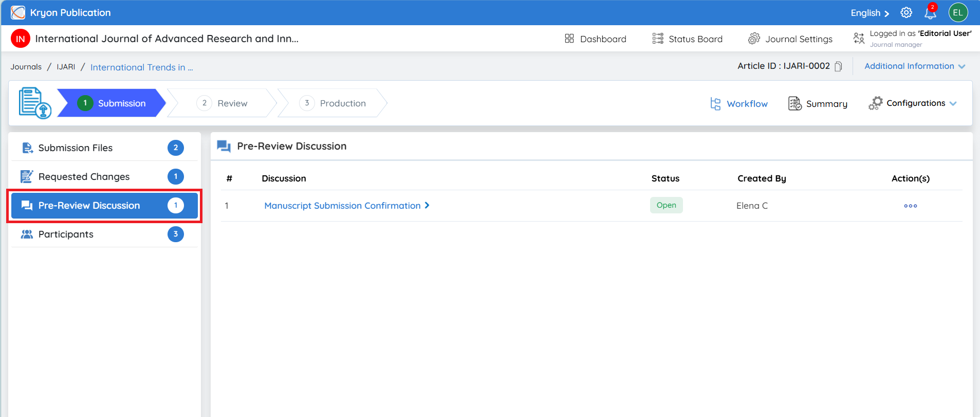Click the Elena C created-by cell
This screenshot has height=417, width=980.
(752, 206)
